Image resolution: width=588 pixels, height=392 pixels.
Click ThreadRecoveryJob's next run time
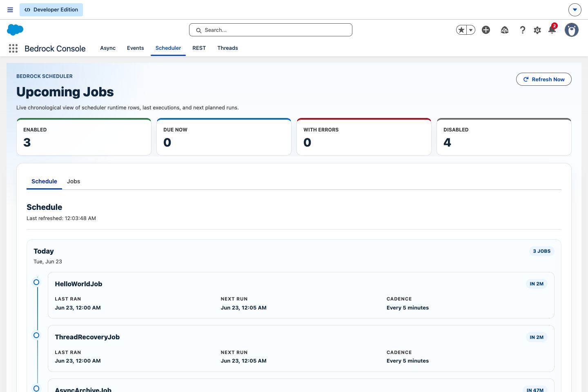pyautogui.click(x=244, y=361)
